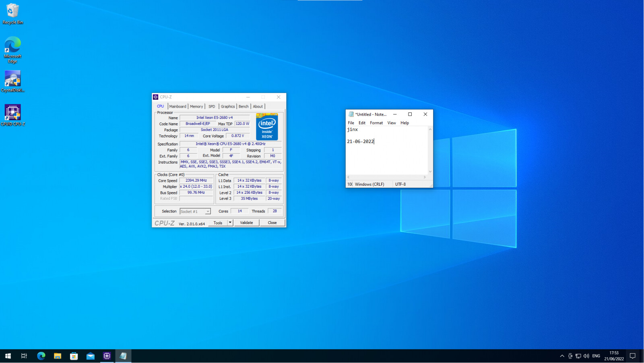The height and width of the screenshot is (363, 644).
Task: Show hidden system tray icons
Action: pyautogui.click(x=562, y=356)
